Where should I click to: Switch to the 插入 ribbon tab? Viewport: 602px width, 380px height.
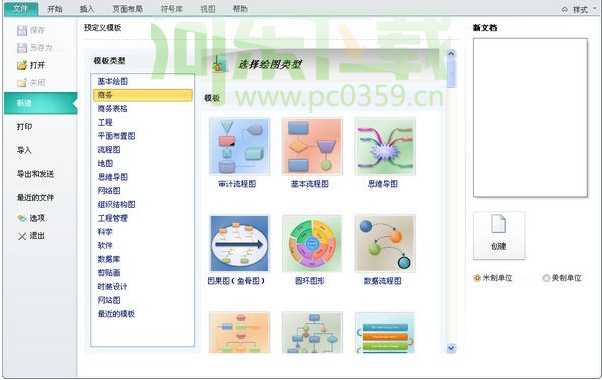click(x=87, y=9)
